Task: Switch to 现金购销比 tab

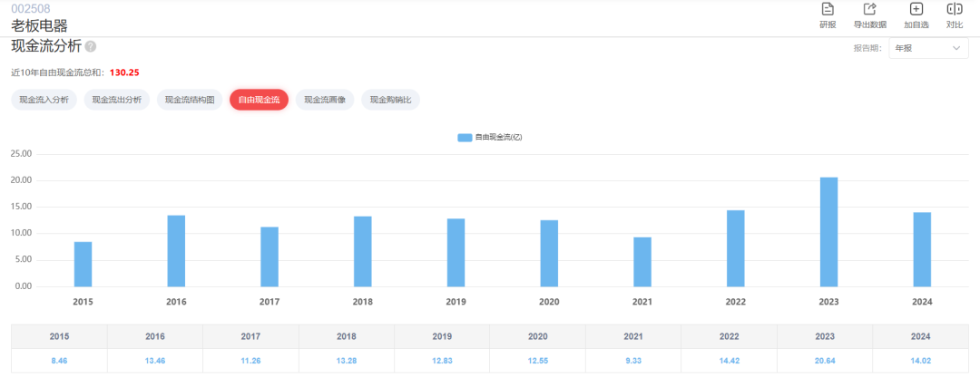Action: click(390, 100)
